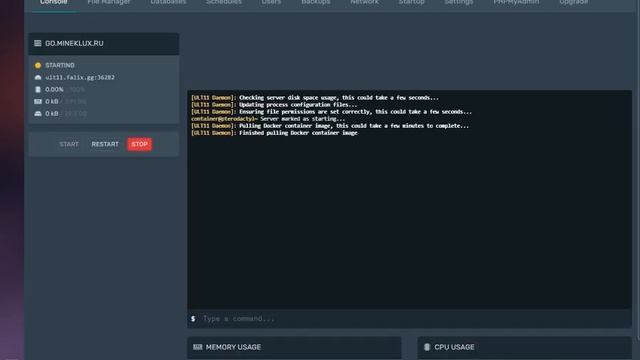The width and height of the screenshot is (640, 360).
Task: Click the CPU chip icon beside 0.00%
Action: pyautogui.click(x=38, y=89)
